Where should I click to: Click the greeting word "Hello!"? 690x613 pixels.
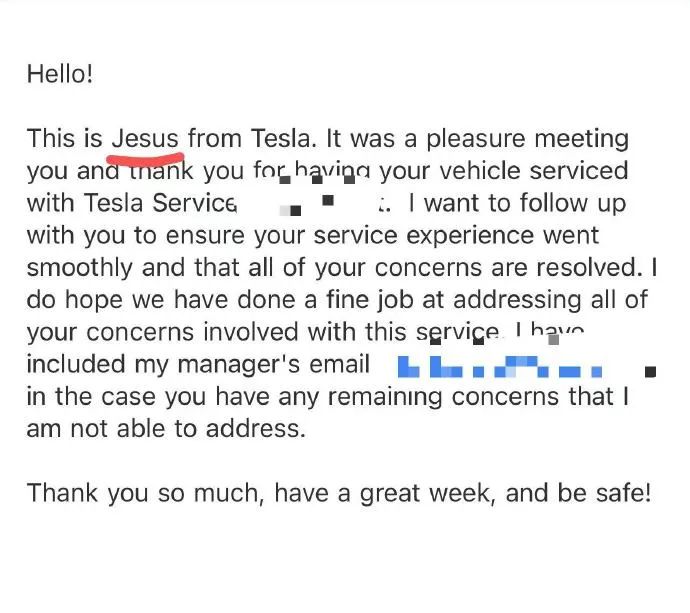click(x=60, y=73)
